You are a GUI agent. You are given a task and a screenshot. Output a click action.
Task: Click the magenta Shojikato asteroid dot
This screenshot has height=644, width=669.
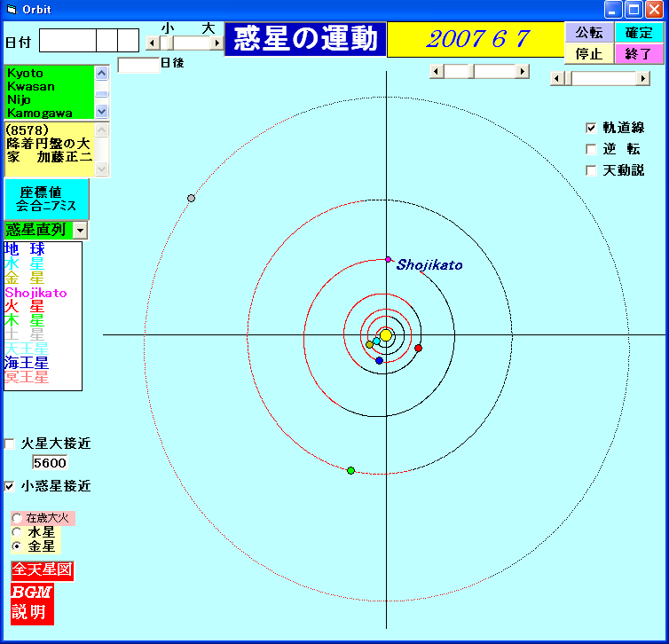pos(389,260)
